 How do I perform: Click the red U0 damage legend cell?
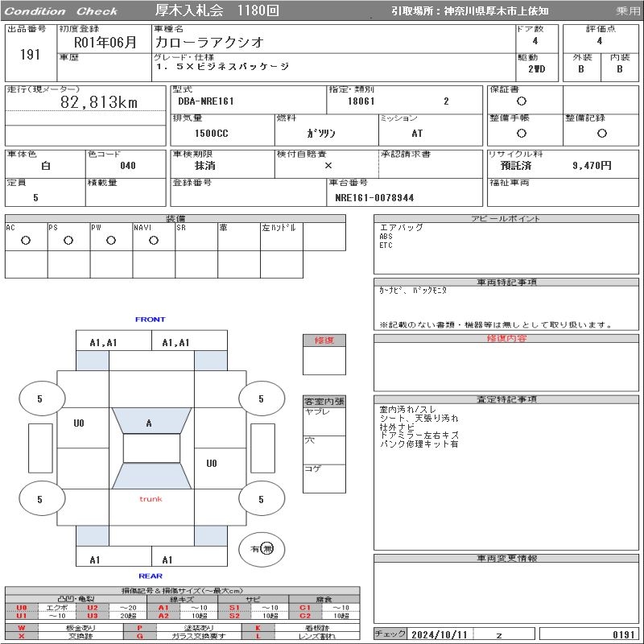point(22,608)
